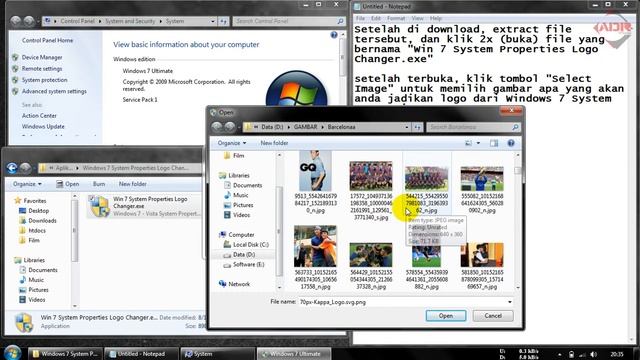640x360 pixels.
Task: Click Open in the Explorer toolbar
Action: point(68,184)
